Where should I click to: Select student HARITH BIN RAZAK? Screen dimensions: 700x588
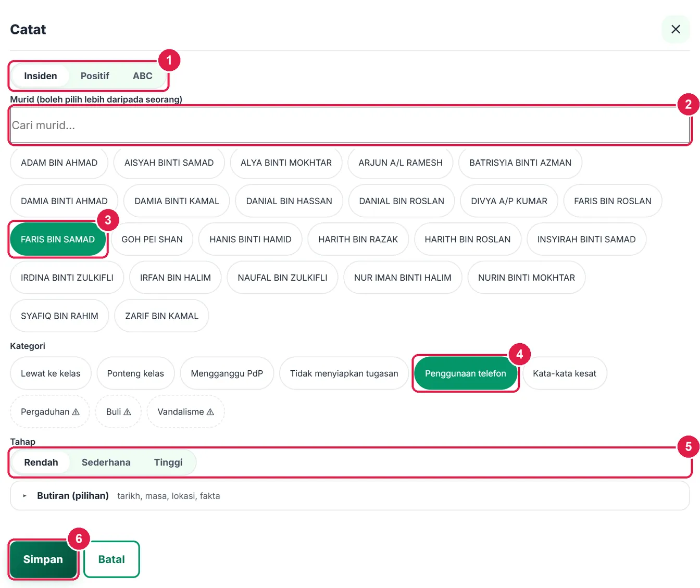click(358, 240)
